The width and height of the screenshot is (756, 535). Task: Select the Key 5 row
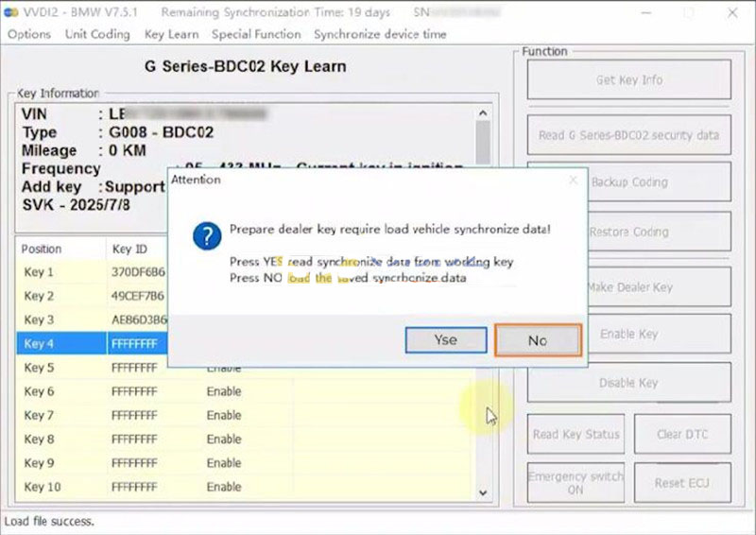(245, 368)
